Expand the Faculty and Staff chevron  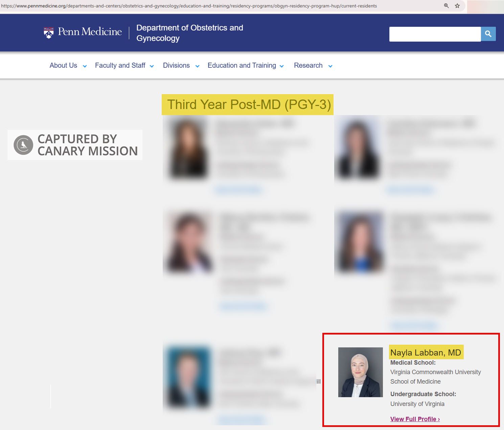pos(152,66)
